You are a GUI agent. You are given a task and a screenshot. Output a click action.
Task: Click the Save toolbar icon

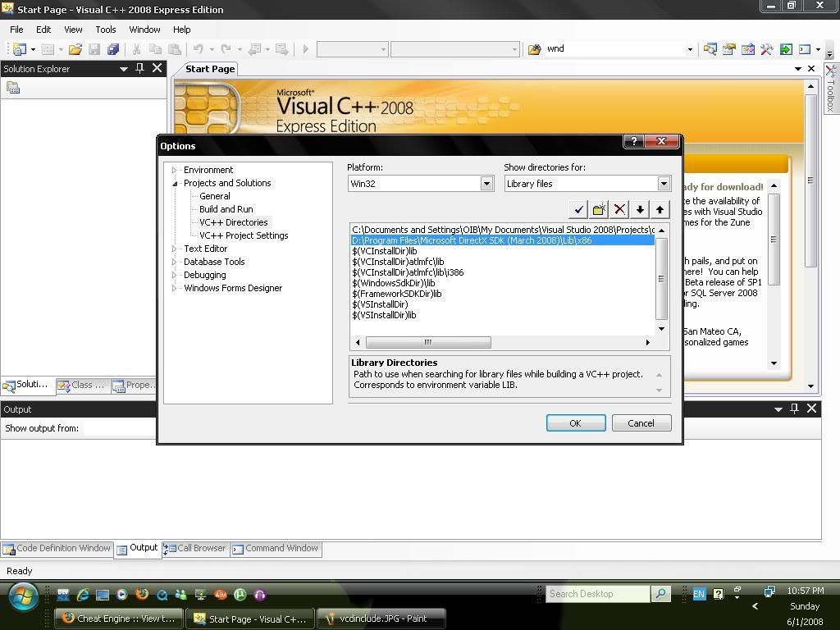click(x=94, y=49)
